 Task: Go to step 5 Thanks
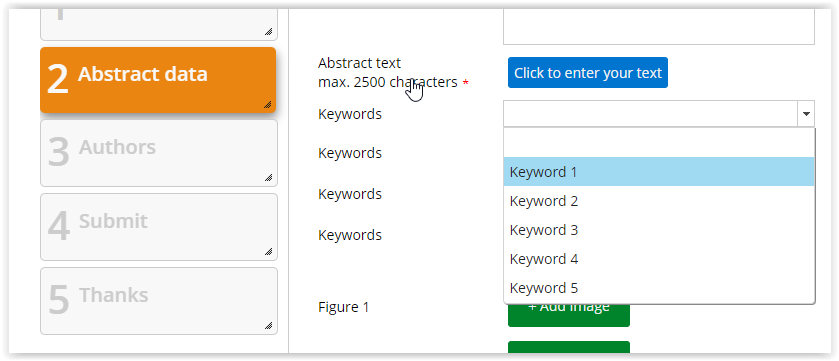click(158, 301)
